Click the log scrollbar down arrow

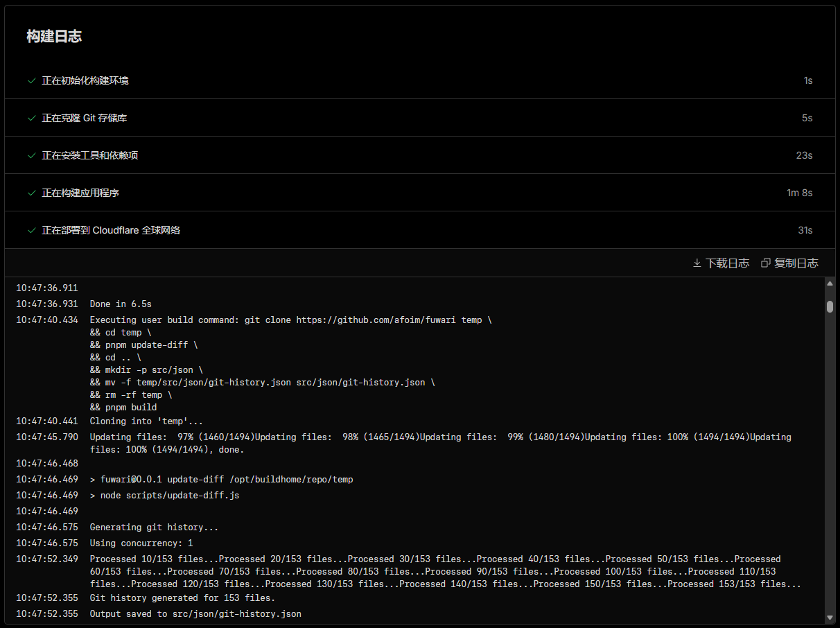click(x=830, y=617)
